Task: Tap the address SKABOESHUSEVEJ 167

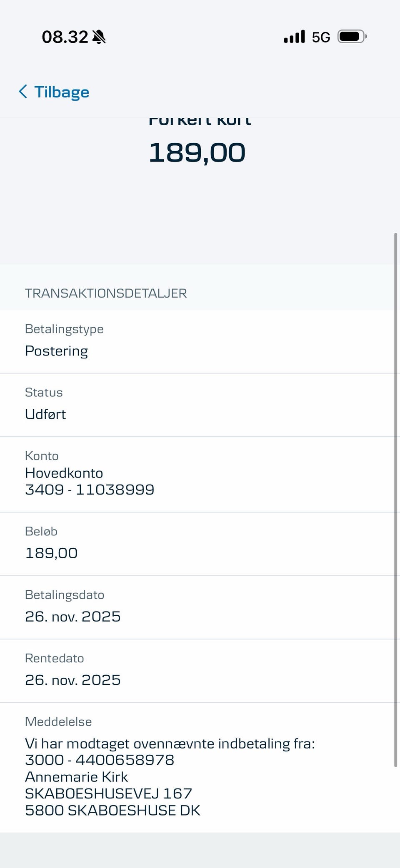Action: click(108, 793)
